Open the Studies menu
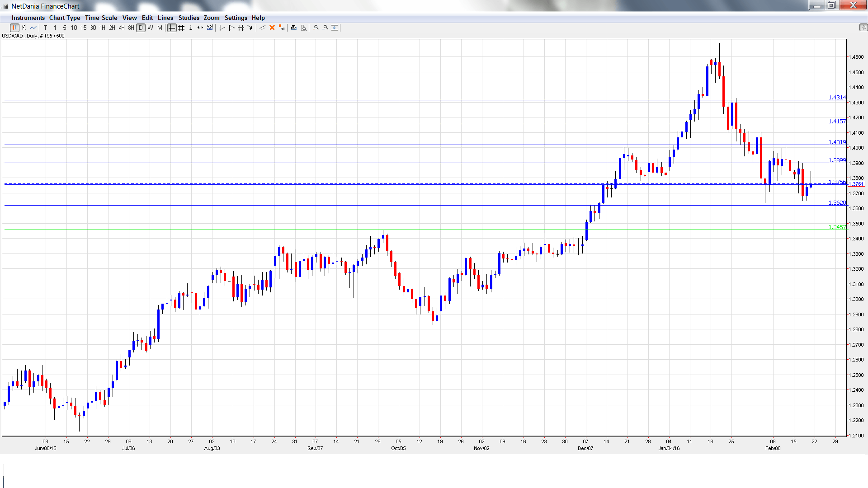This screenshot has width=868, height=488. (x=189, y=18)
